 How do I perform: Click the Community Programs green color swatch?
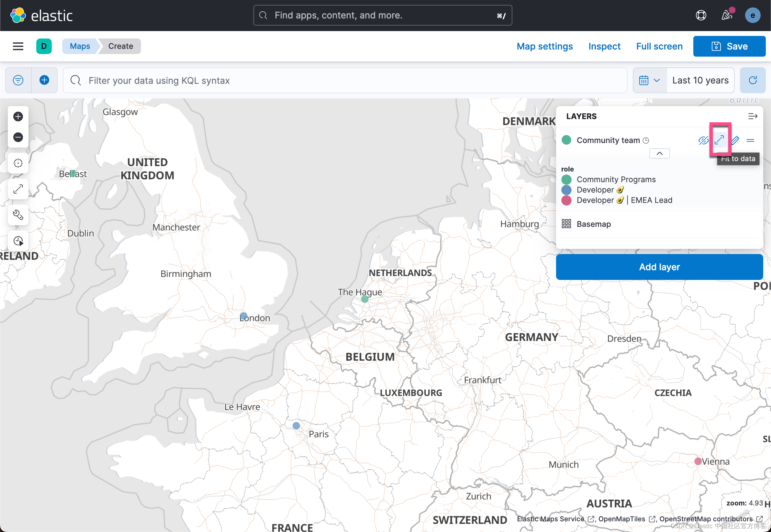(566, 179)
